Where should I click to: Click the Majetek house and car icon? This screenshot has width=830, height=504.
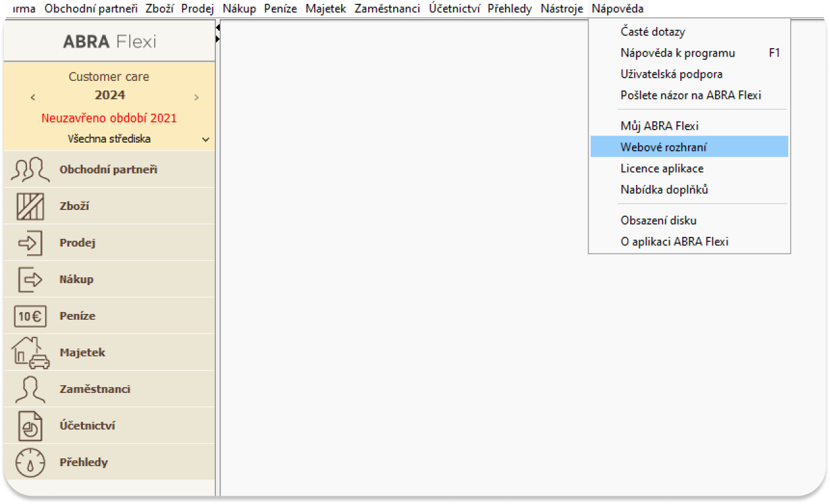click(x=30, y=352)
